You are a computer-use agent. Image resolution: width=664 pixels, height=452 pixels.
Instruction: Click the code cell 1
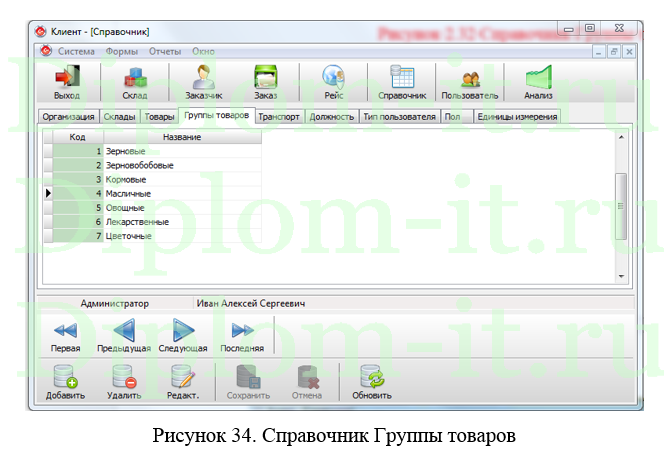(x=78, y=151)
